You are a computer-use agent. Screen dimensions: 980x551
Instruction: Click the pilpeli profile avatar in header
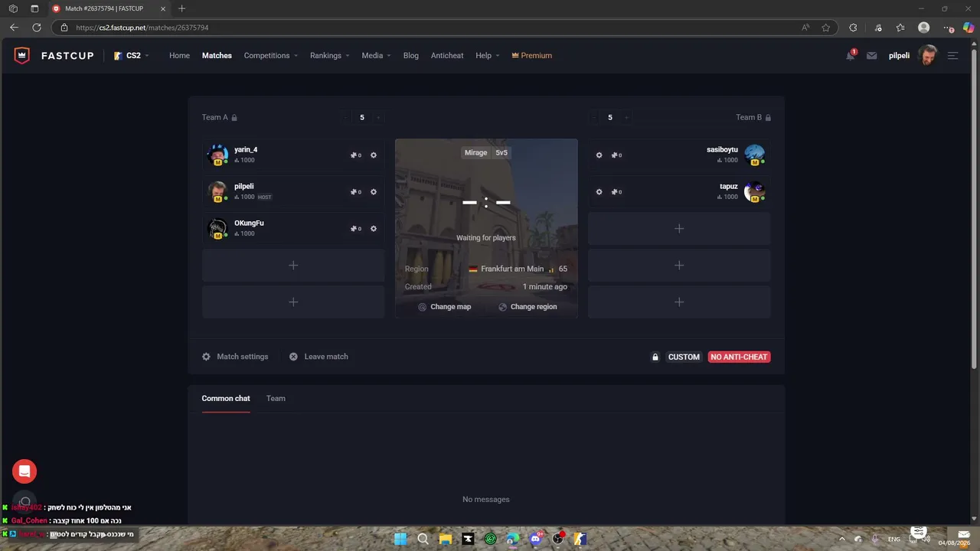pos(927,55)
